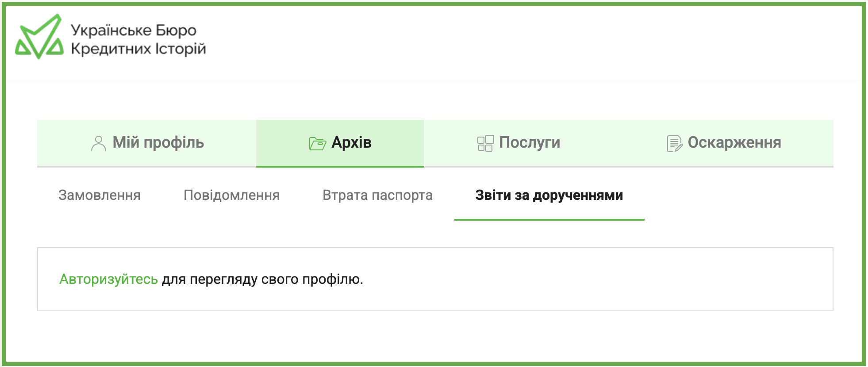Click the text 'для перегляду свого профілю'
868x367 pixels.
[x=262, y=279]
